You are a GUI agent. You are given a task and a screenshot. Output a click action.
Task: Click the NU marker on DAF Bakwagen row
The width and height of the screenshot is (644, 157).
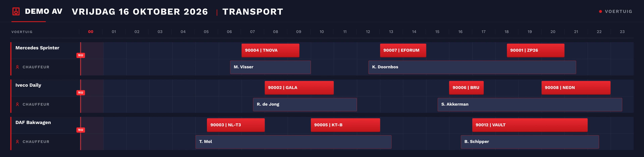80,130
